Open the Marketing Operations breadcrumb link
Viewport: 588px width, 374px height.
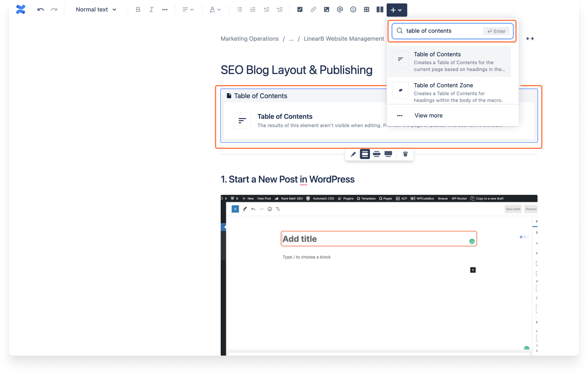pos(250,38)
